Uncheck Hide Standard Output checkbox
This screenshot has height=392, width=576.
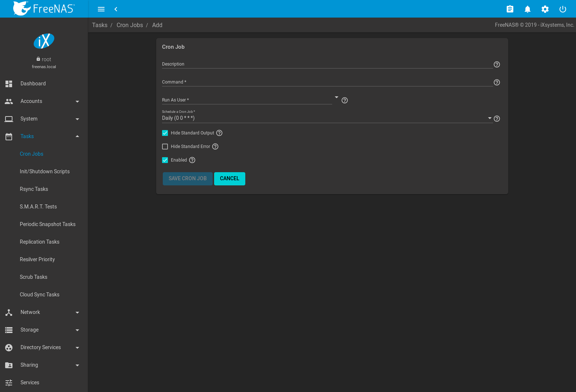(x=165, y=133)
